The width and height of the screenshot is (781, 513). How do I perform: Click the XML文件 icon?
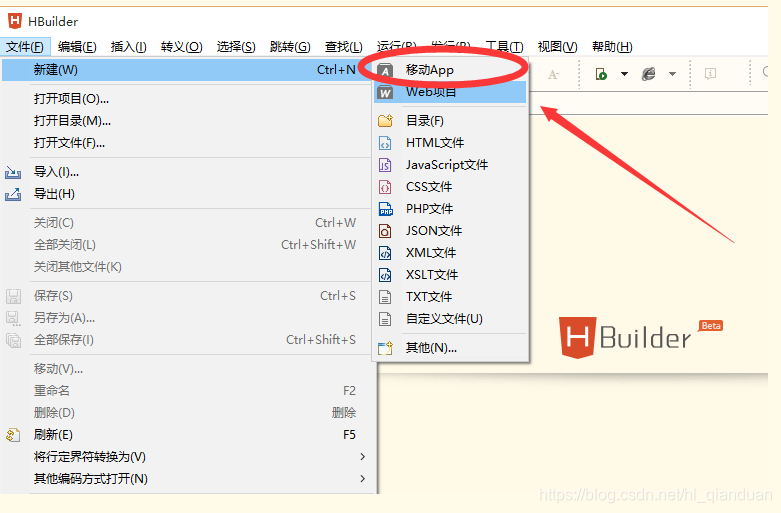385,253
